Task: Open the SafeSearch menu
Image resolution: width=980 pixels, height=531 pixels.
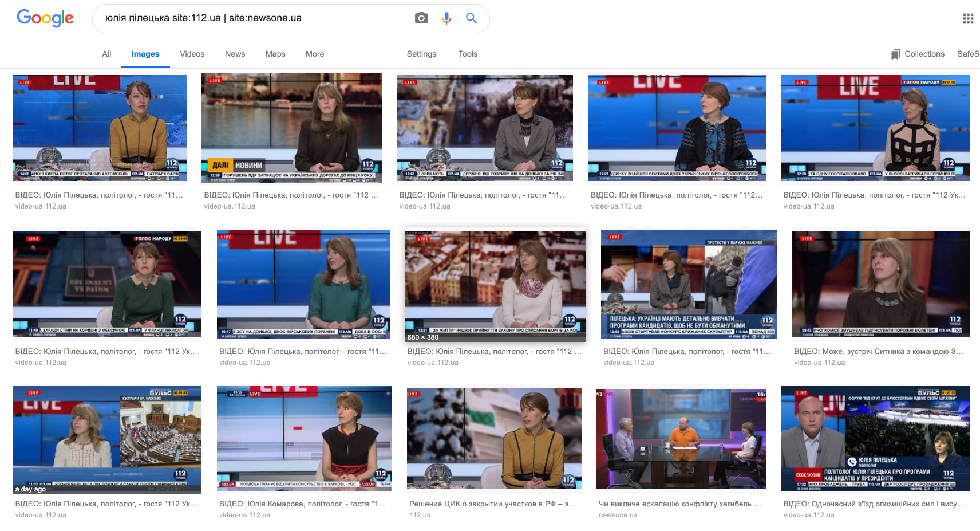Action: point(968,54)
